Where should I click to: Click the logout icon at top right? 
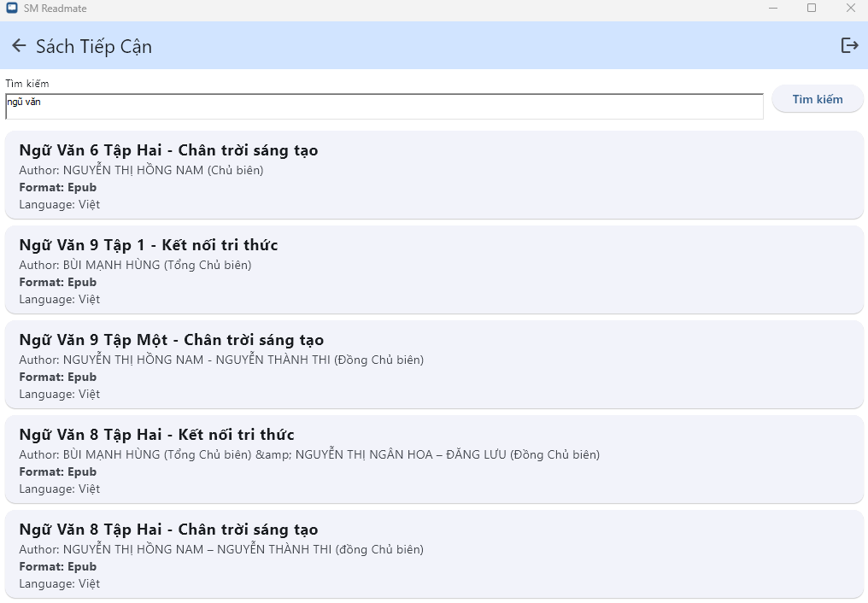pos(849,45)
